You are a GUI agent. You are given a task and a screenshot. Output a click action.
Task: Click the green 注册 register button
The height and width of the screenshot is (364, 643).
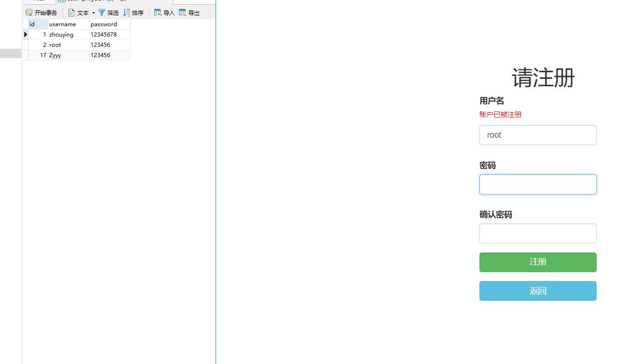tap(538, 262)
